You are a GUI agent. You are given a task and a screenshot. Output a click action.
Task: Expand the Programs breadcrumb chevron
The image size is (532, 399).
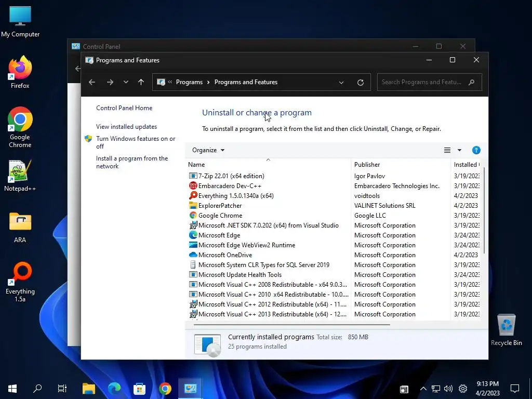coord(208,82)
